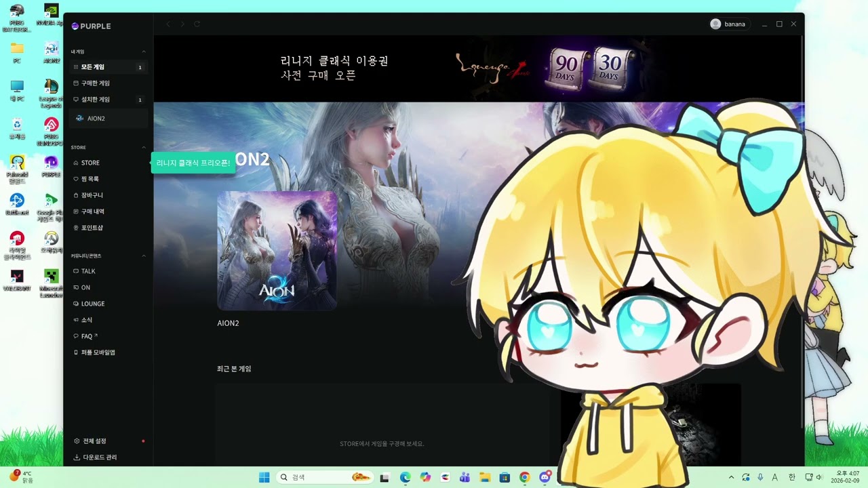Viewport: 868px width, 488px height.
Task: Open 라이엇 클라이언트 desktop shortcut
Action: click(x=17, y=246)
